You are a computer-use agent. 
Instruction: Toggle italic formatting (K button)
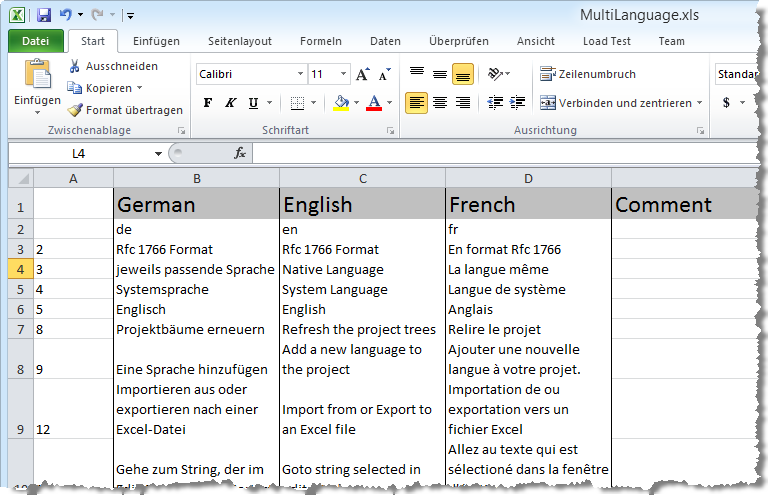(230, 103)
